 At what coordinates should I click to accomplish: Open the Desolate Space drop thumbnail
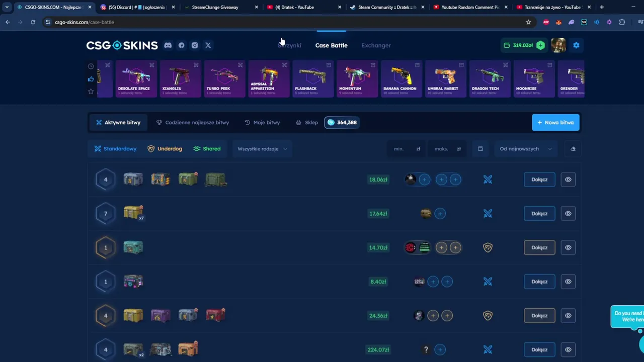(136, 79)
